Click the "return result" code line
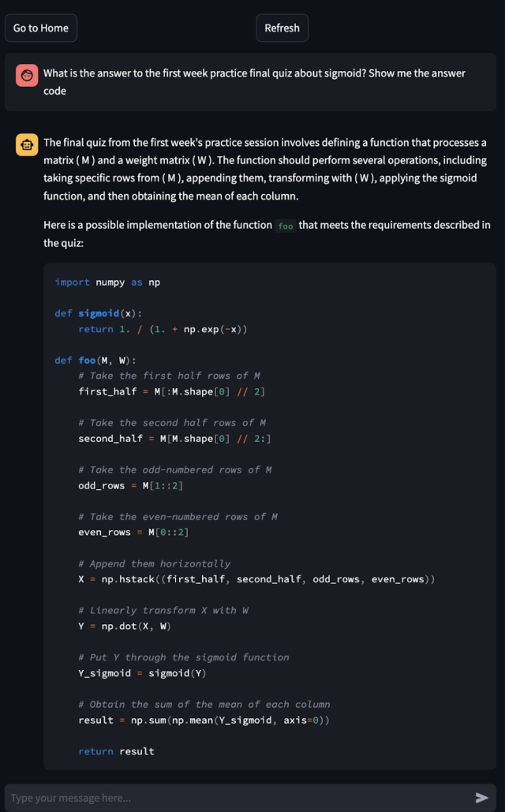Viewport: 505px width, 812px height. pyautogui.click(x=116, y=751)
